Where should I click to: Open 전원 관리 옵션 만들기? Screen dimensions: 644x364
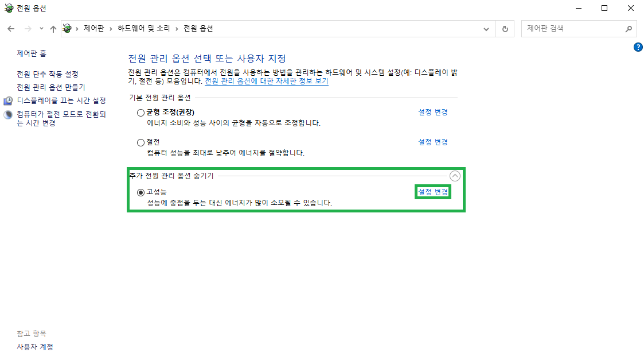(x=51, y=87)
